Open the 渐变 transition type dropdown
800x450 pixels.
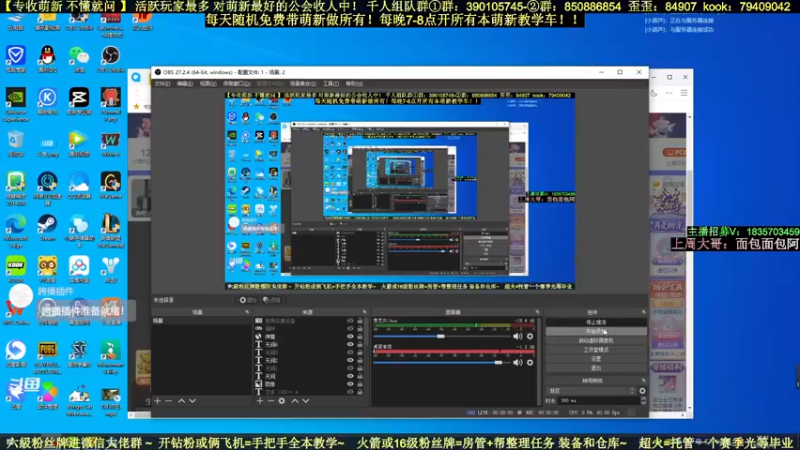click(x=591, y=391)
